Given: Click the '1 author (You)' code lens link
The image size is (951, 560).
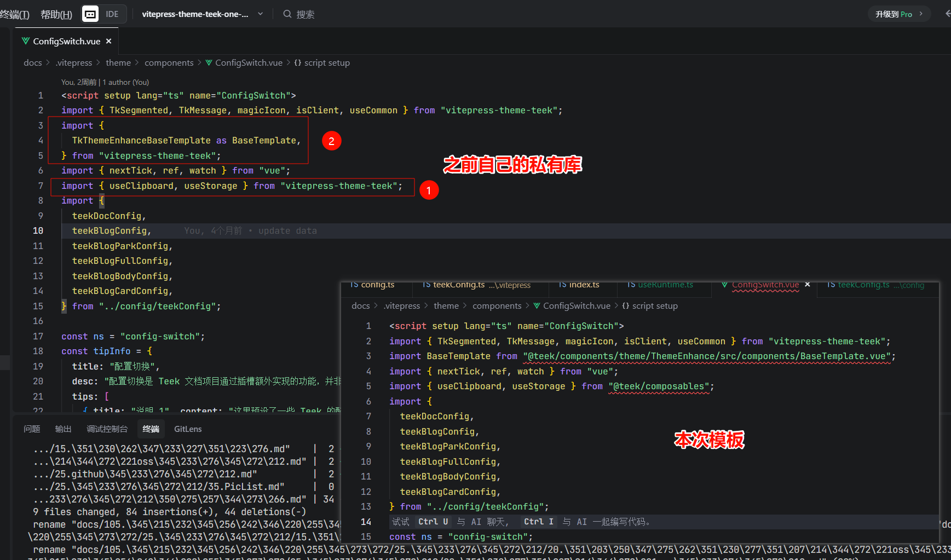Looking at the screenshot, I should (x=125, y=82).
